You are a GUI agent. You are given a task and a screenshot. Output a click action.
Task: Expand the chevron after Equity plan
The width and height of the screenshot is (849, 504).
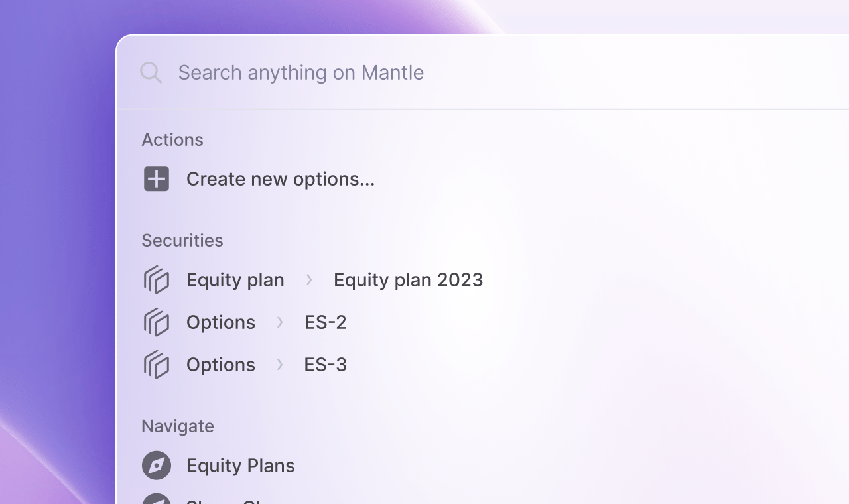(x=309, y=280)
